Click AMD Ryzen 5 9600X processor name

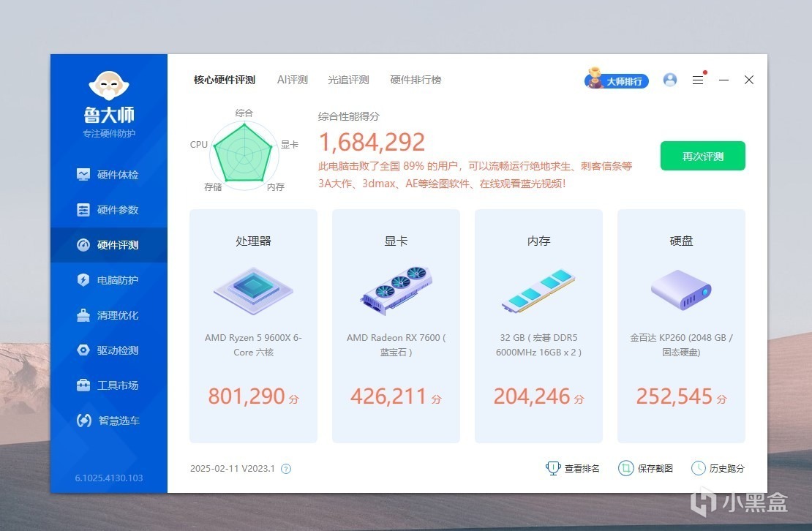(x=253, y=344)
